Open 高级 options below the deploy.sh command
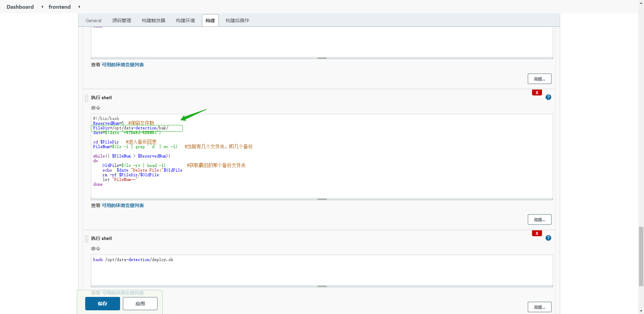Viewport: 644px width, 314px height. coord(540,307)
